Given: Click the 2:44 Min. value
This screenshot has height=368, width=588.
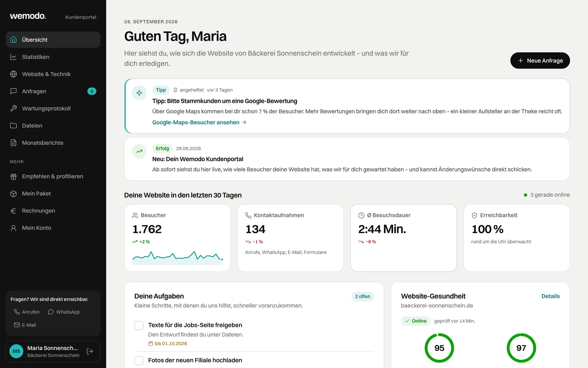Looking at the screenshot, I should pyautogui.click(x=382, y=229).
